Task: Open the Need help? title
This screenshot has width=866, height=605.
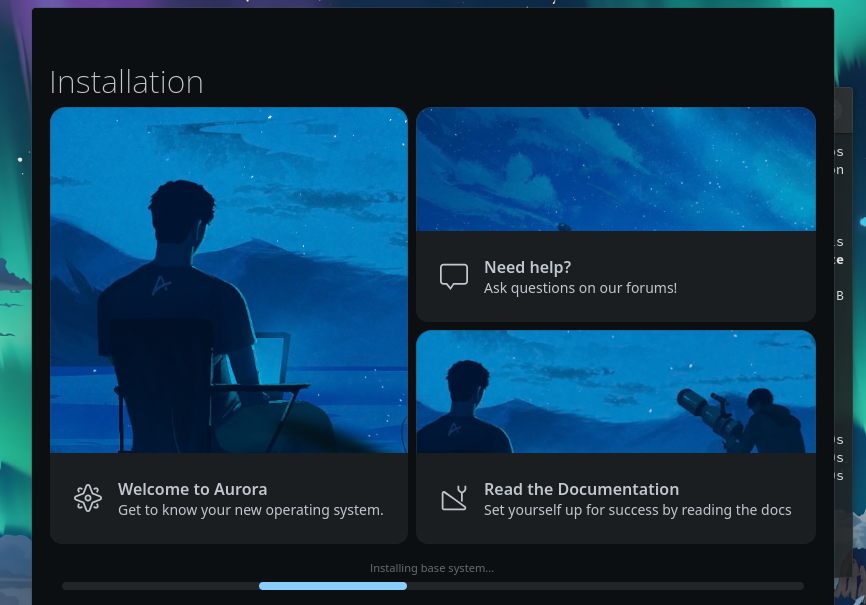Action: pos(527,267)
